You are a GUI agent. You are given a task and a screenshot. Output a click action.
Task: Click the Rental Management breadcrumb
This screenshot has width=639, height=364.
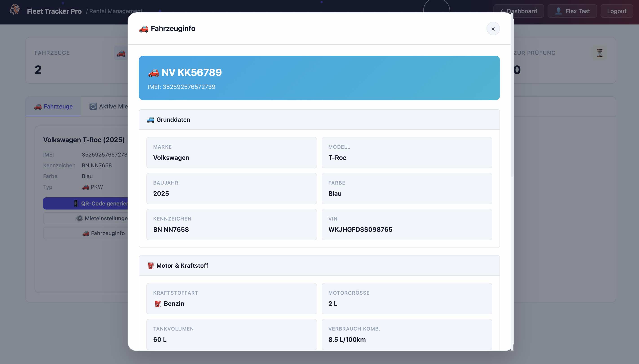116,11
